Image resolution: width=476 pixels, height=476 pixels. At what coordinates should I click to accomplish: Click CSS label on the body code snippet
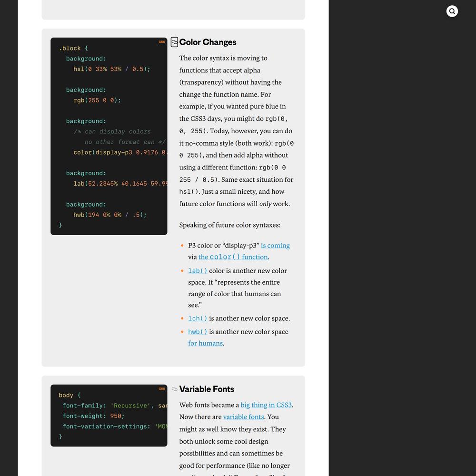tap(162, 388)
